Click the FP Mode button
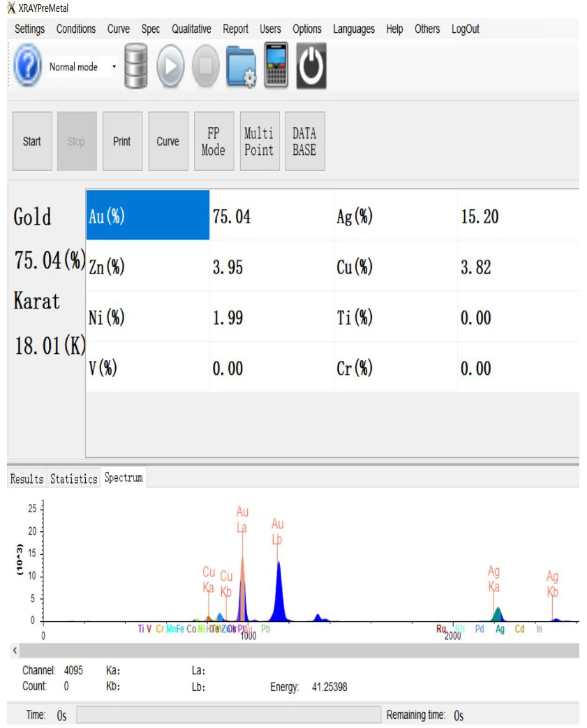The height and width of the screenshot is (728, 587). pyautogui.click(x=213, y=141)
